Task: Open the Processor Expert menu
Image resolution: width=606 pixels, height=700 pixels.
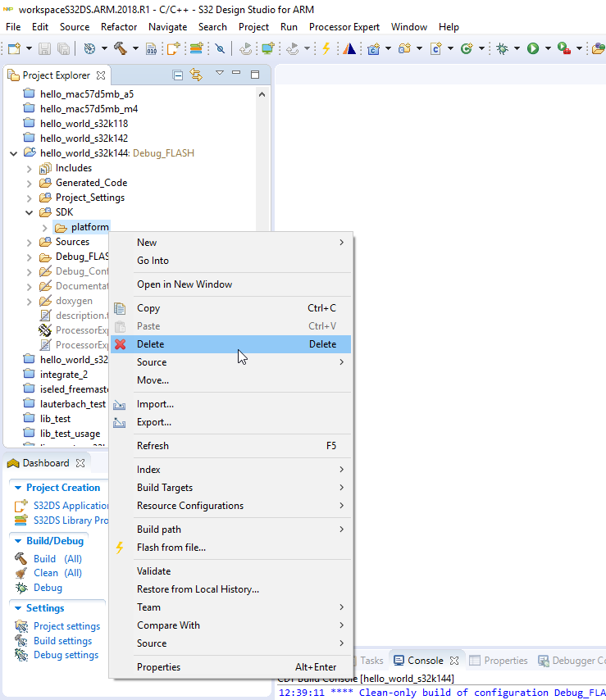Action: [344, 27]
